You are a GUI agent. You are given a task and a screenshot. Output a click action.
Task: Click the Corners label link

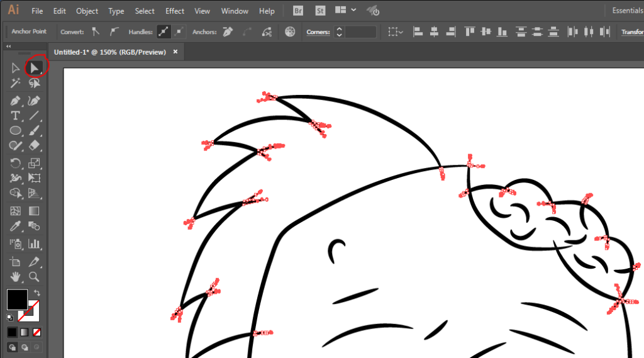click(x=318, y=31)
